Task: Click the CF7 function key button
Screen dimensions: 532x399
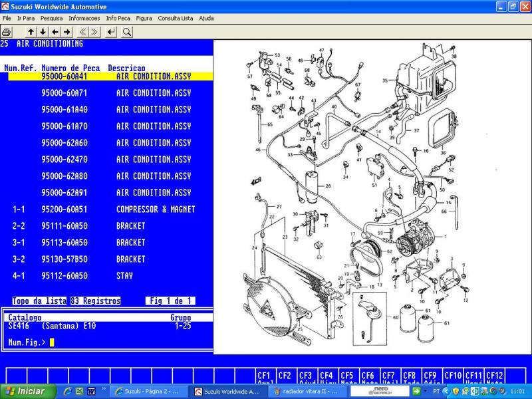Action: (x=390, y=376)
